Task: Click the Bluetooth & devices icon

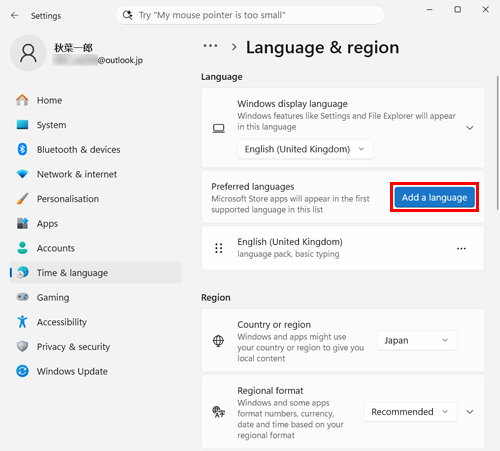Action: tap(22, 149)
